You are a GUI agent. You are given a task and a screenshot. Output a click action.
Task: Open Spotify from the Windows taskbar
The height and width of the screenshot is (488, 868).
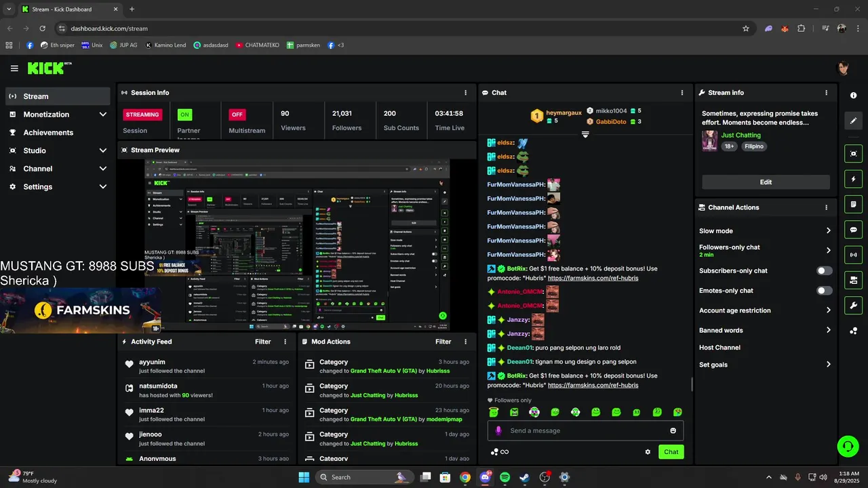505,477
